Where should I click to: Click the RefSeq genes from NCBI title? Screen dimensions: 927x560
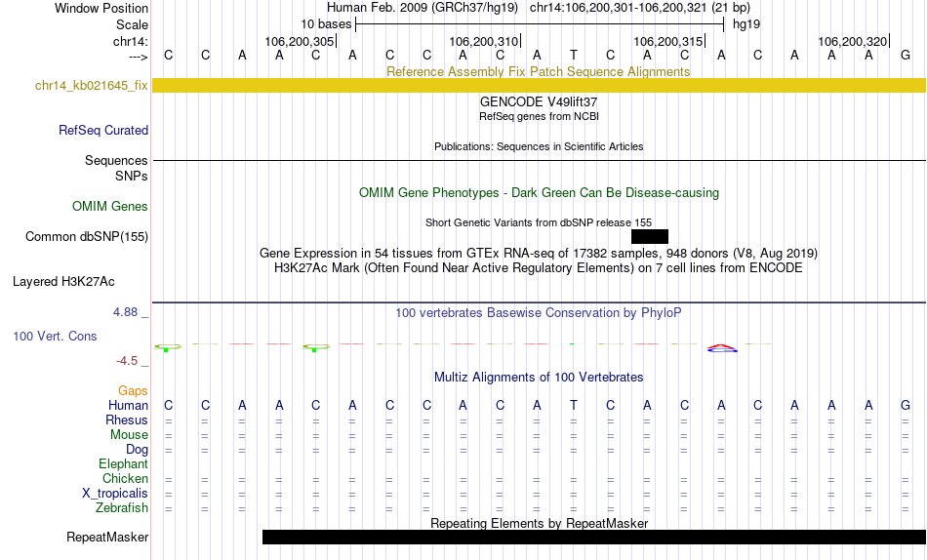tap(539, 116)
